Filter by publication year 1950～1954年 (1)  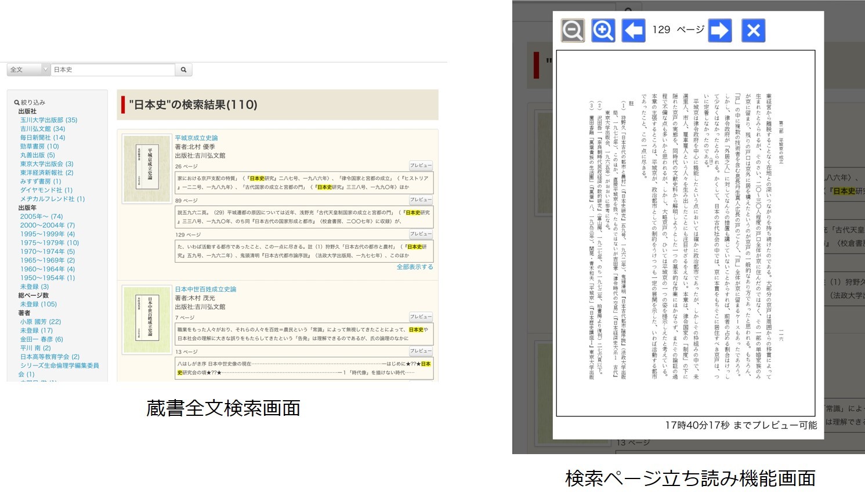pyautogui.click(x=48, y=277)
